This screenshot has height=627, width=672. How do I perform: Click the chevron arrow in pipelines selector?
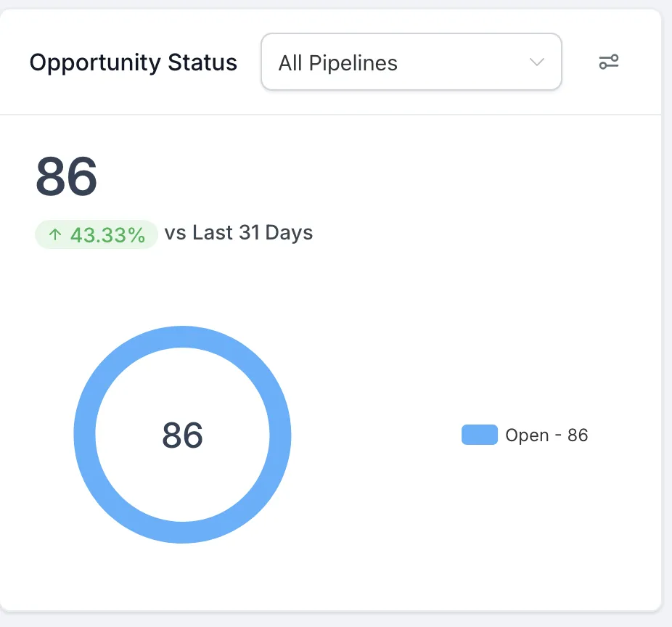coord(537,62)
